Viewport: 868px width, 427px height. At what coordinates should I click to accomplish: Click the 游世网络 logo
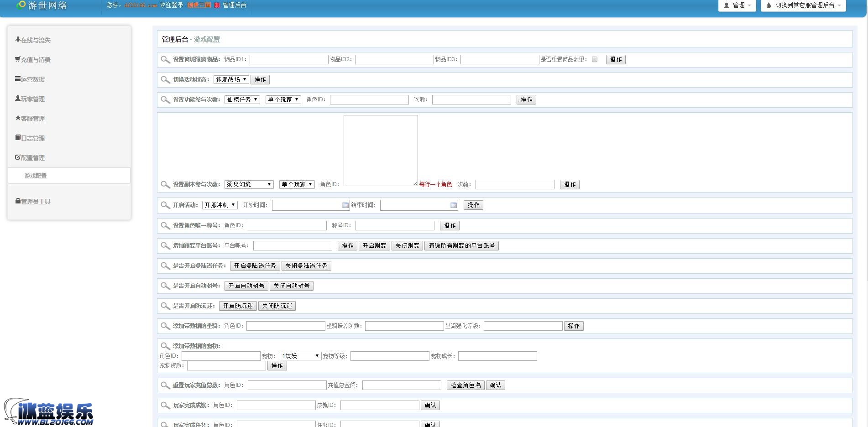[42, 5]
